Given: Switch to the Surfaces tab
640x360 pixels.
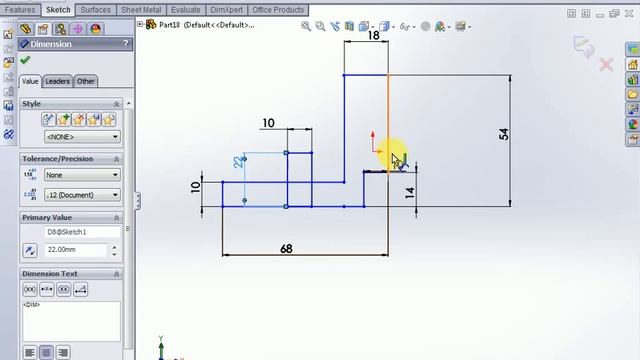Looking at the screenshot, I should [x=96, y=10].
